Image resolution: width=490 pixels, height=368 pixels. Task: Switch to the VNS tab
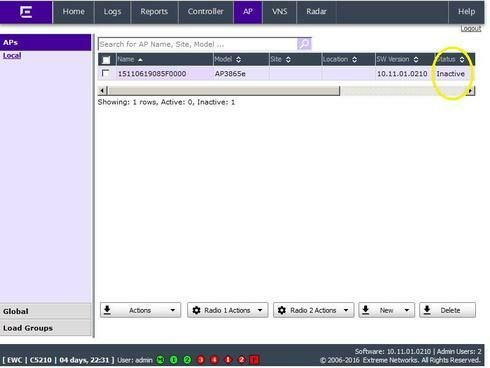(x=279, y=12)
